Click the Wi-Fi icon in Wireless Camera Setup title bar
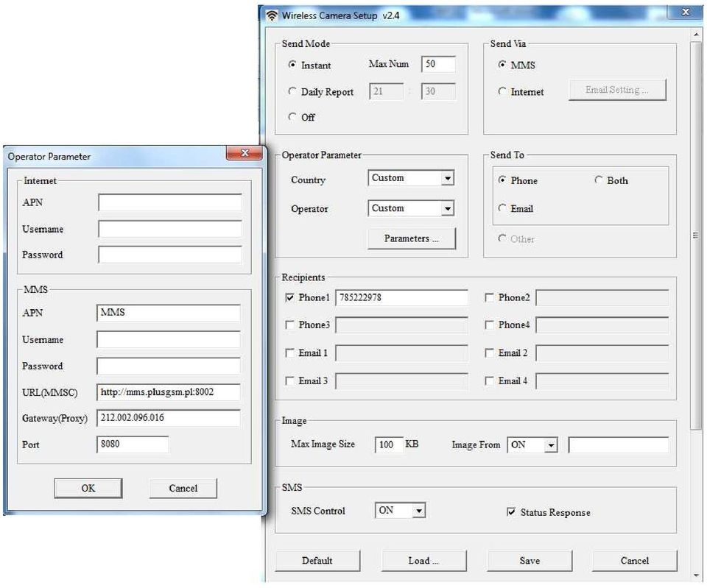 click(x=272, y=15)
